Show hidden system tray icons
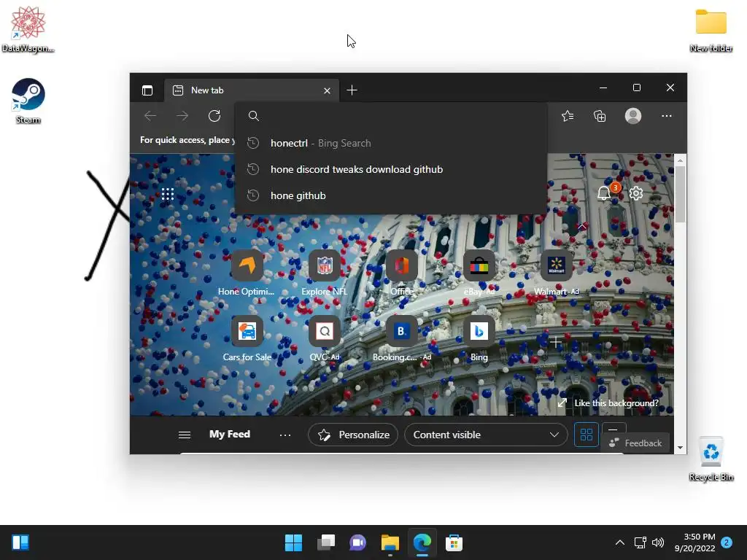 tap(620, 542)
